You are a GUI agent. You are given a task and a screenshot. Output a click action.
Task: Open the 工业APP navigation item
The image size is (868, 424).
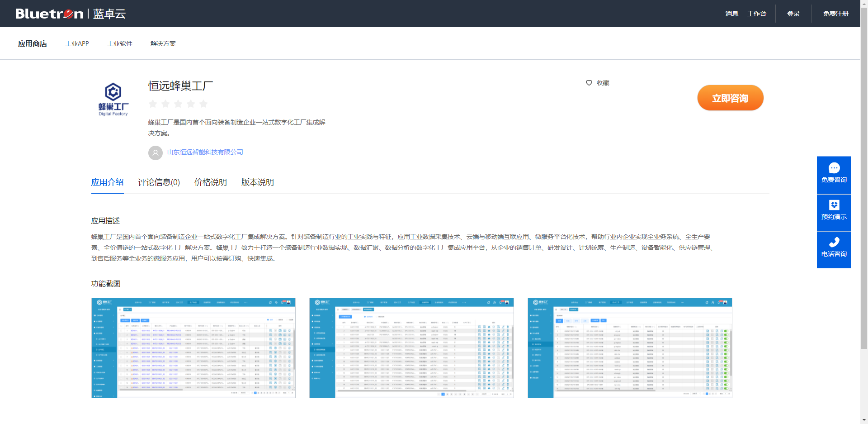pos(77,43)
